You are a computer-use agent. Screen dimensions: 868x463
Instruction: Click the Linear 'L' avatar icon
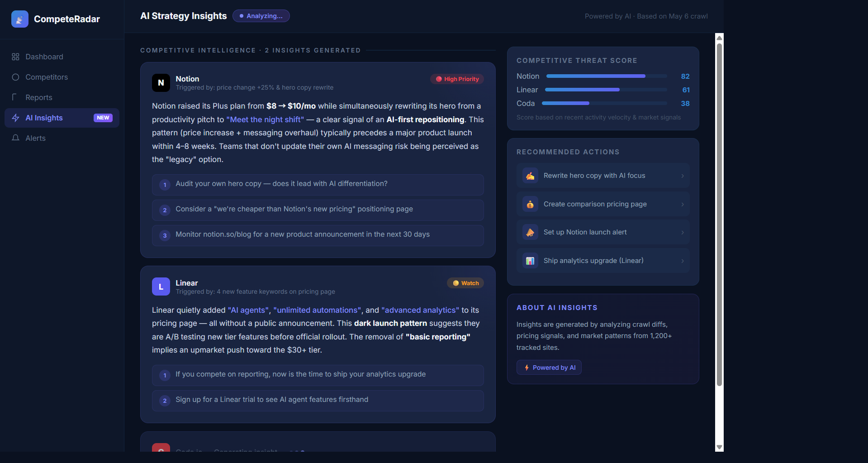[161, 286]
